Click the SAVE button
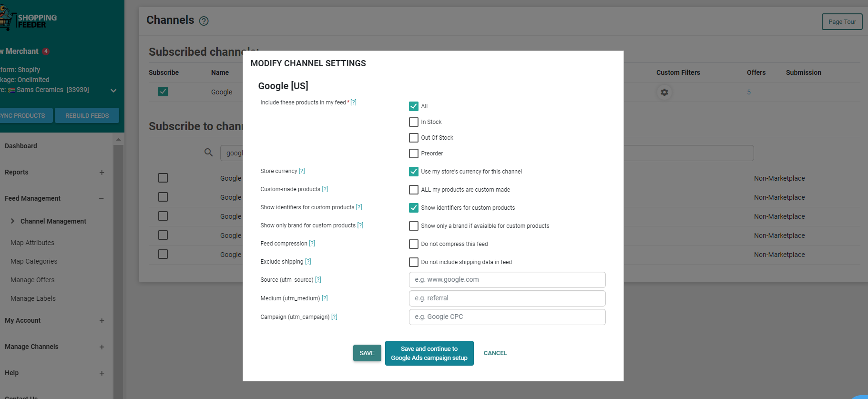Screen dimensions: 868x399 (367, 353)
